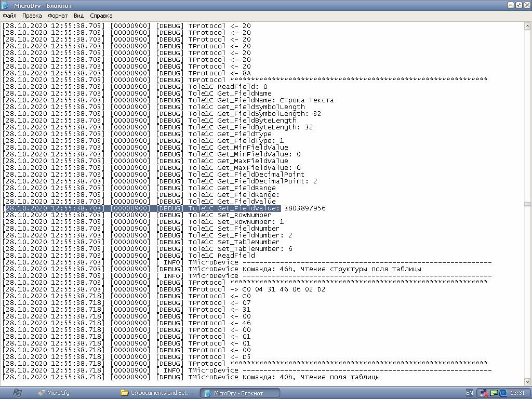Image resolution: width=532 pixels, height=399 pixels.
Task: Open the Вид menu
Action: [x=79, y=16]
